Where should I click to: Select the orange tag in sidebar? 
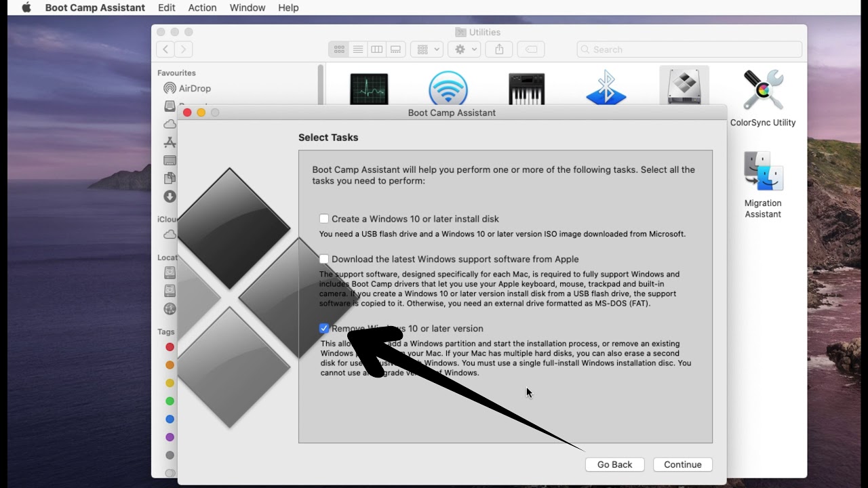tap(170, 365)
